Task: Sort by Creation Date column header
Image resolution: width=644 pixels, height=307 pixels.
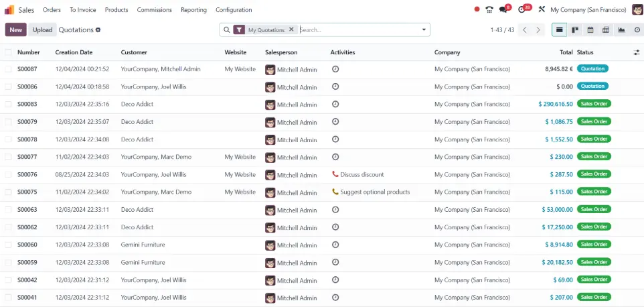Action: point(74,52)
